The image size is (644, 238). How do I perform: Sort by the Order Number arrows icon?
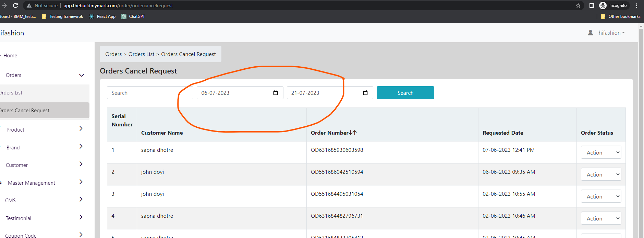click(x=353, y=133)
